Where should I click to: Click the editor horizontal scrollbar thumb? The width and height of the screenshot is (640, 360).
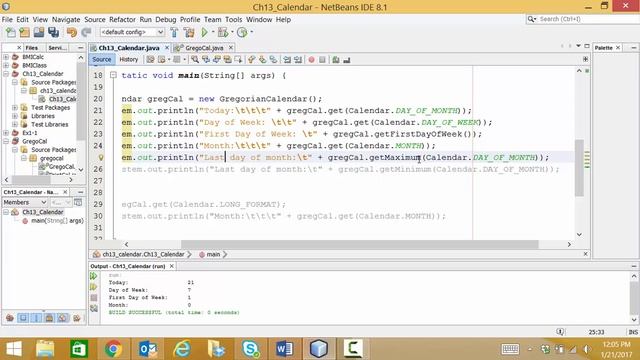(360, 244)
